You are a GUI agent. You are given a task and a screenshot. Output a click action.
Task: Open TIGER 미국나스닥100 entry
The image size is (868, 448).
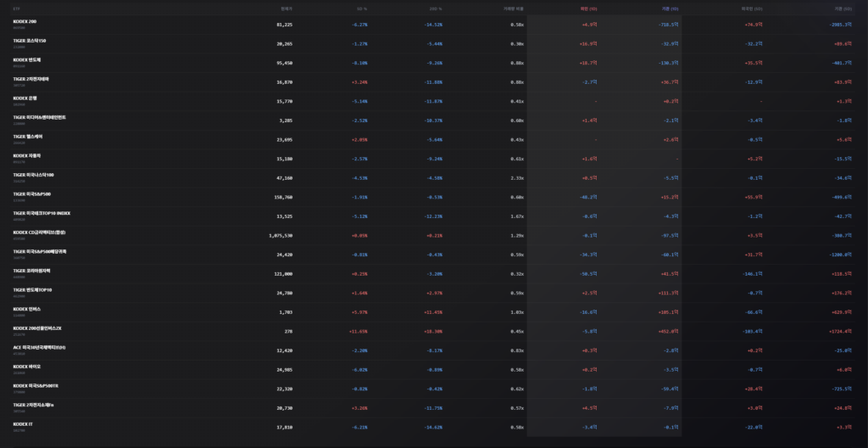click(34, 175)
